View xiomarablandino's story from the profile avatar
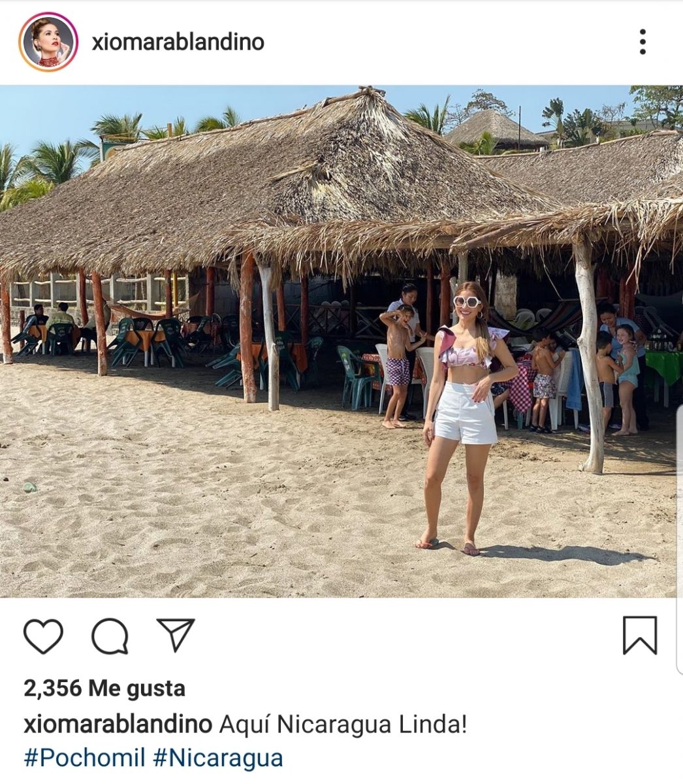Image resolution: width=683 pixels, height=784 pixels. click(x=48, y=42)
